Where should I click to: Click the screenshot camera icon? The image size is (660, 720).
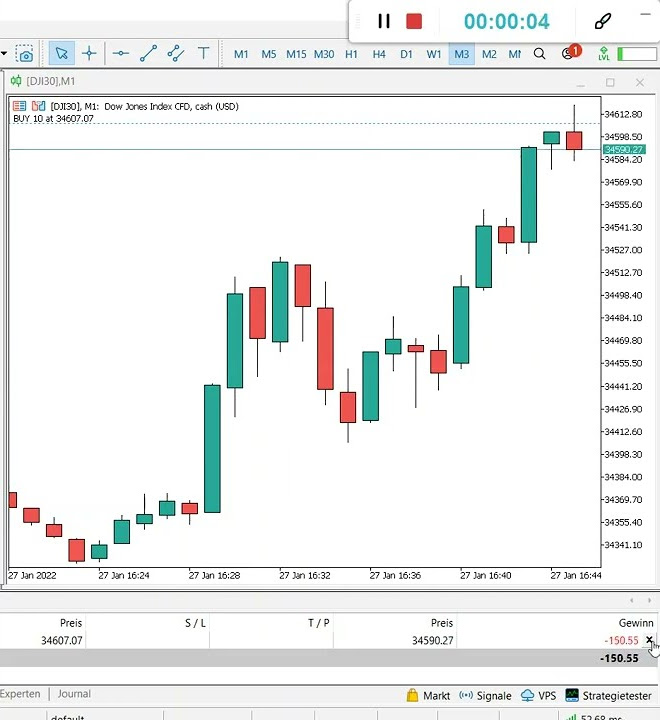(x=25, y=54)
